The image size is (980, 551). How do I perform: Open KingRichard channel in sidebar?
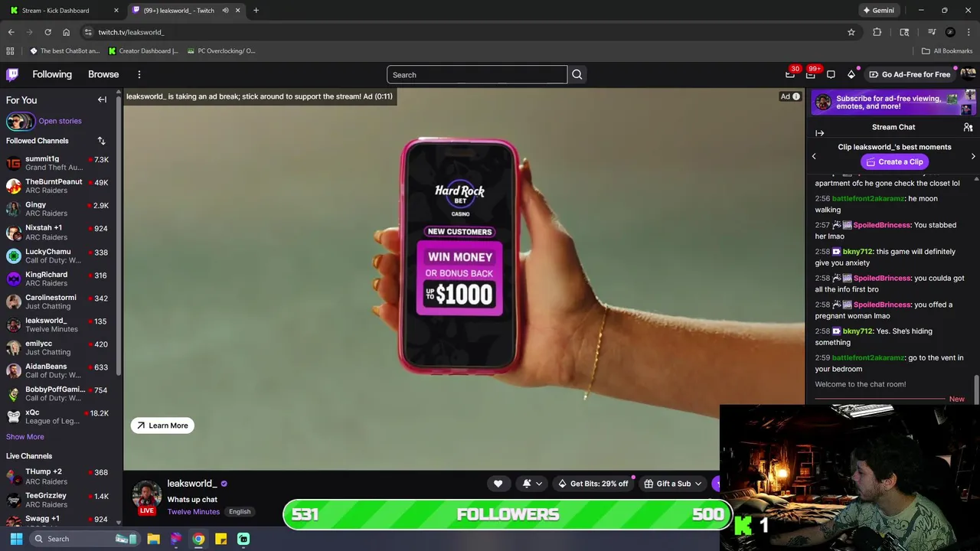(x=59, y=279)
